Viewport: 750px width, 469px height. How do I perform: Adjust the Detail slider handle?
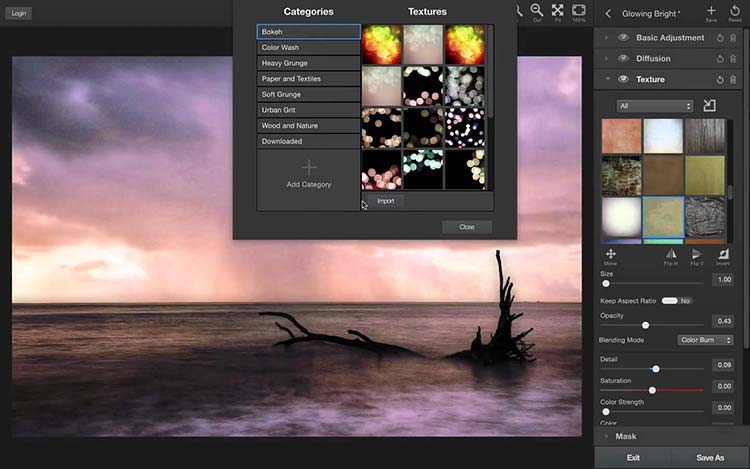point(656,369)
